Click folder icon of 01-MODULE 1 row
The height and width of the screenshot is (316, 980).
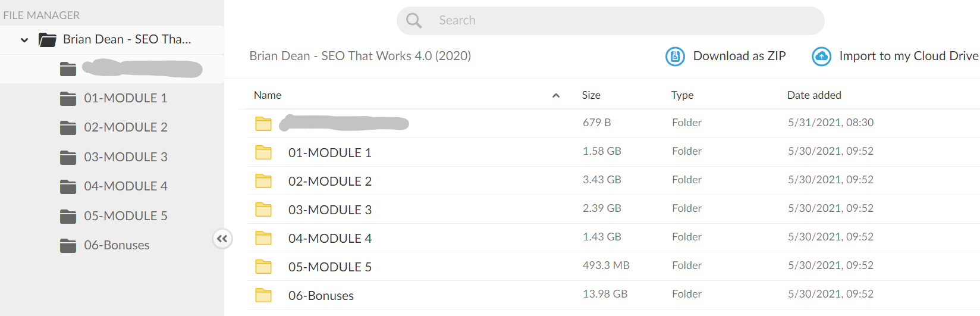(x=263, y=152)
